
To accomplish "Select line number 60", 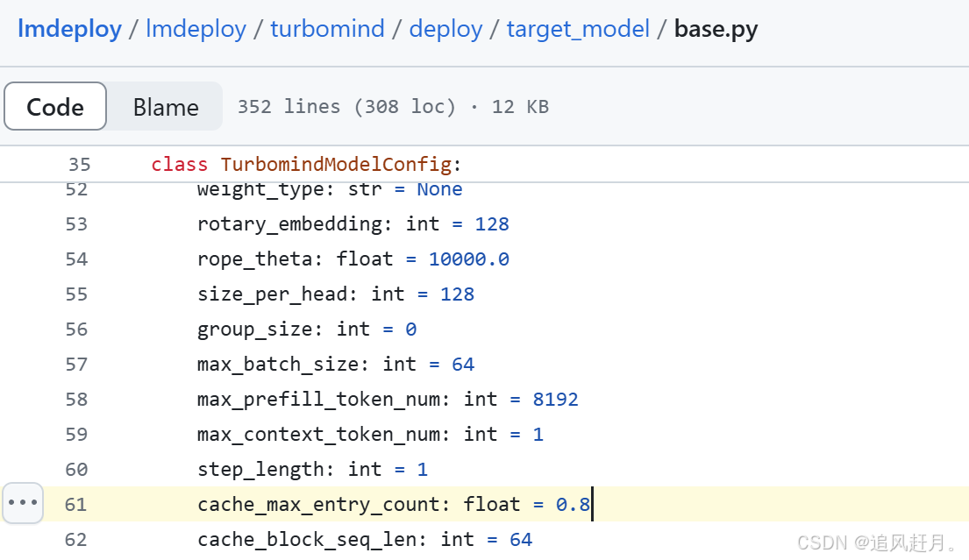I will (76, 470).
